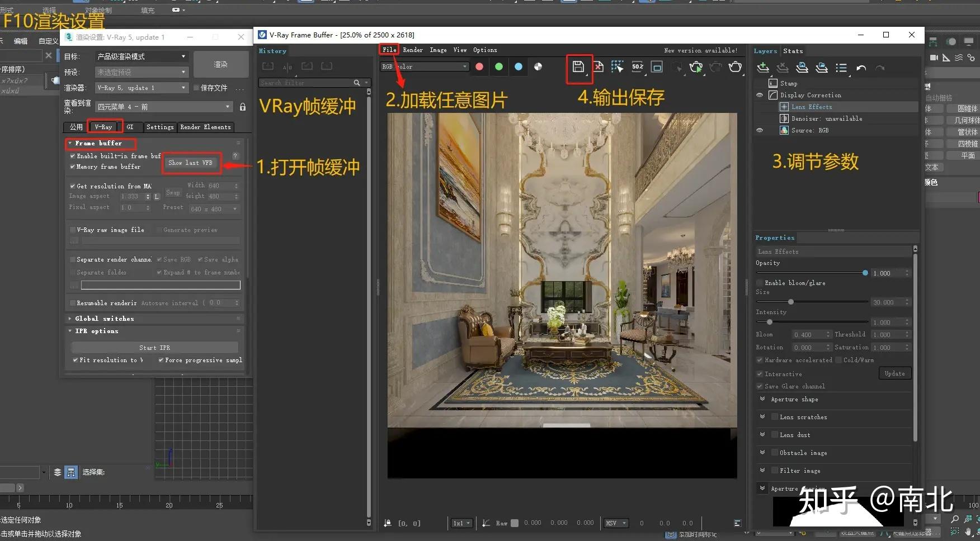Image resolution: width=980 pixels, height=541 pixels.
Task: Activate the region render selection tool
Action: tap(618, 68)
